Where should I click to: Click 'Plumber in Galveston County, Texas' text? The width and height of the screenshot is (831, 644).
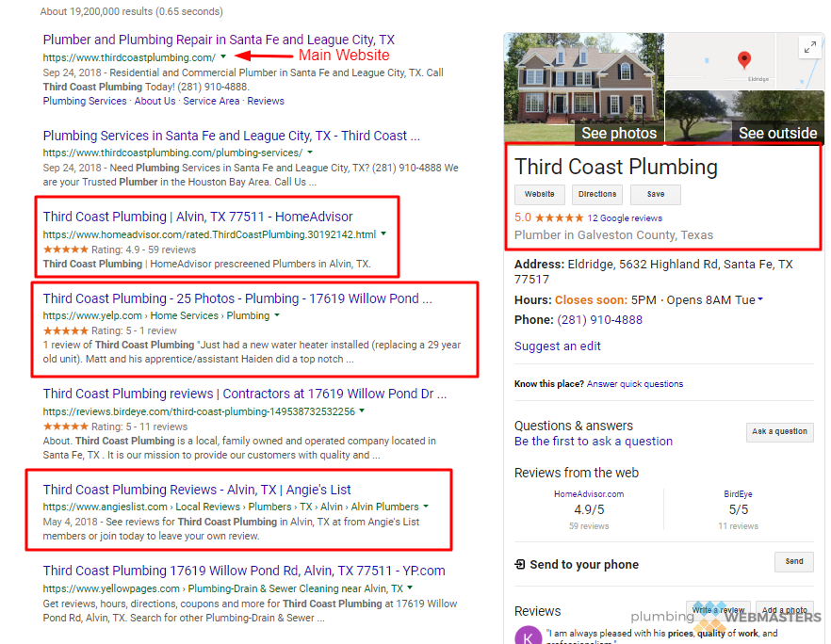613,235
